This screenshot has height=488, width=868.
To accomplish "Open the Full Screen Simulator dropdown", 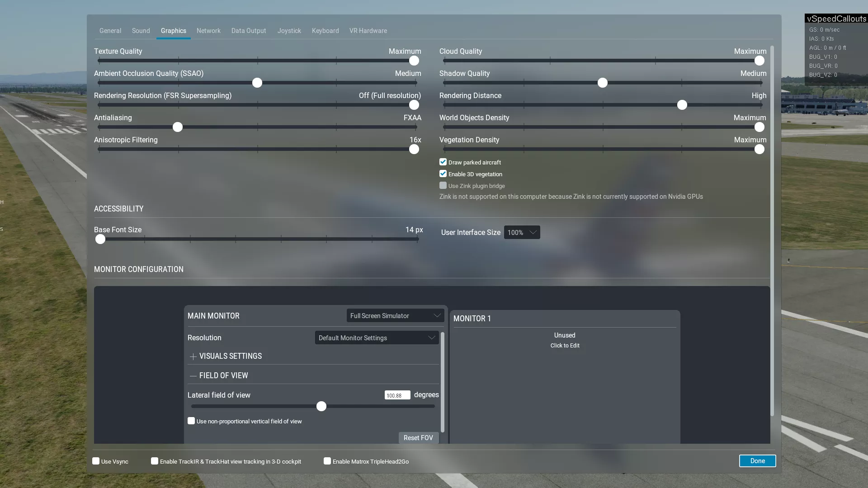I will pyautogui.click(x=395, y=315).
